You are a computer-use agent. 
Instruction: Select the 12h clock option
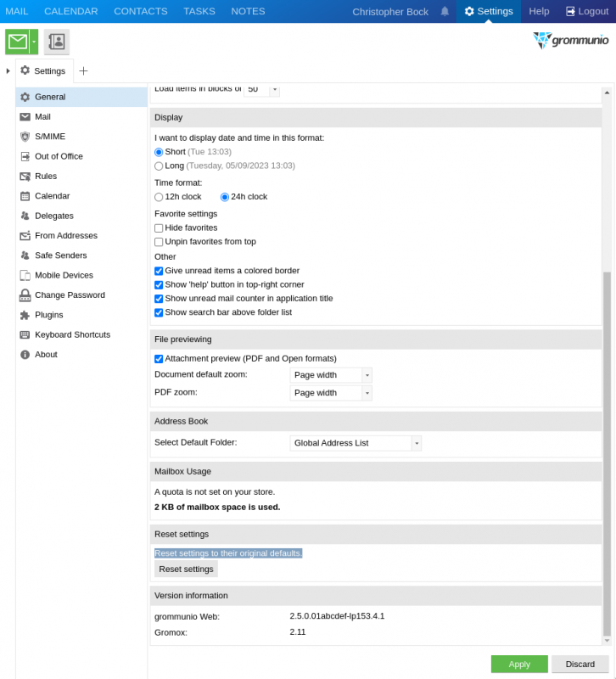tap(159, 197)
